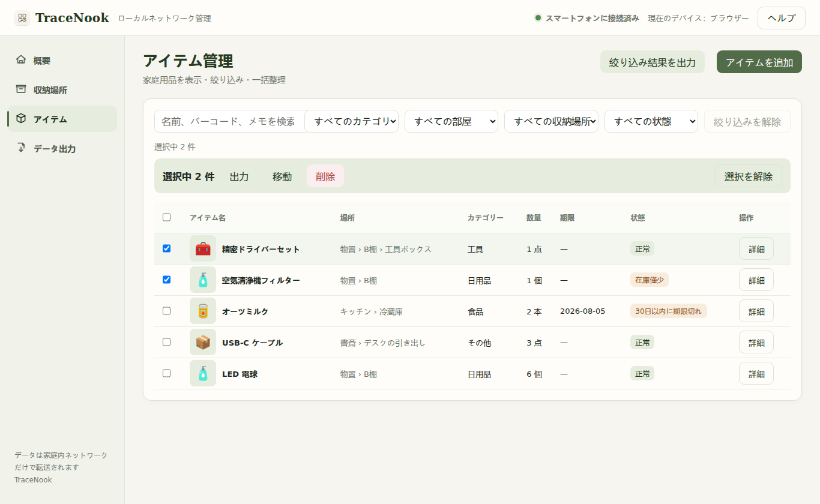The image size is (820, 504).
Task: Click 出力 in the selection bar
Action: (240, 176)
